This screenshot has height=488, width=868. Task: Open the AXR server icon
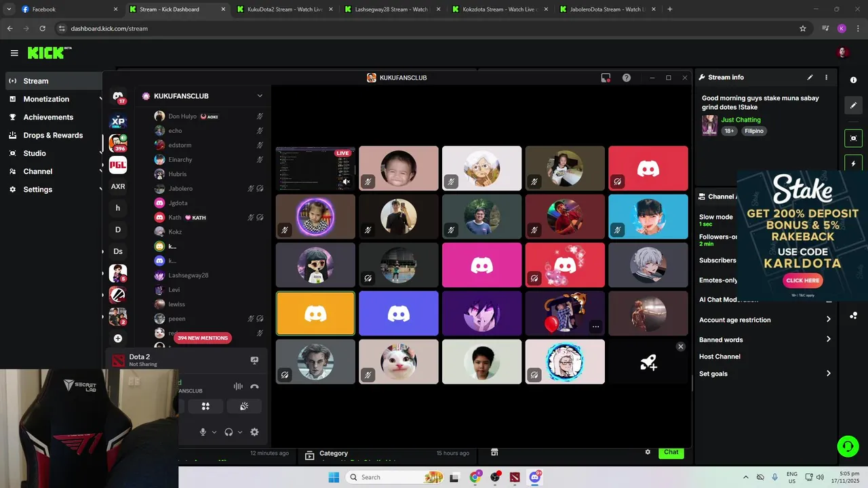tap(118, 186)
